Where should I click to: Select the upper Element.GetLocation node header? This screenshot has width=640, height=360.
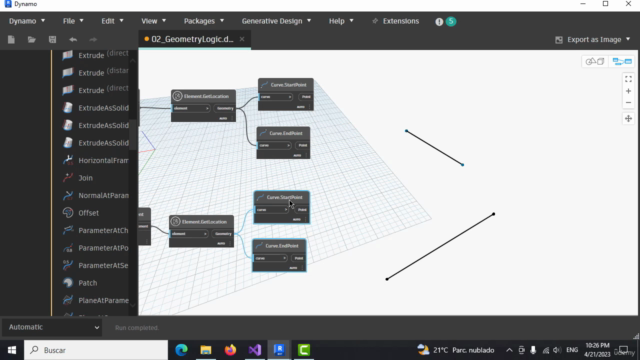(203, 96)
